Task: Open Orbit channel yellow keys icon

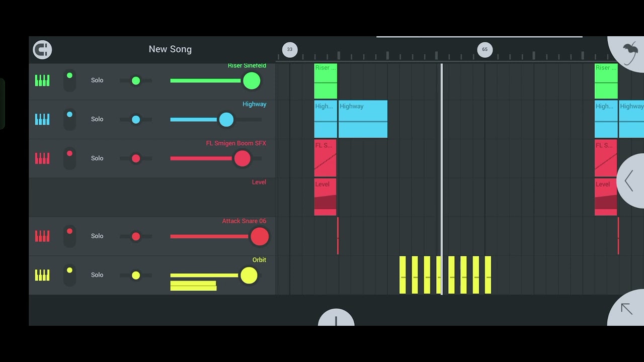Action: [42, 275]
